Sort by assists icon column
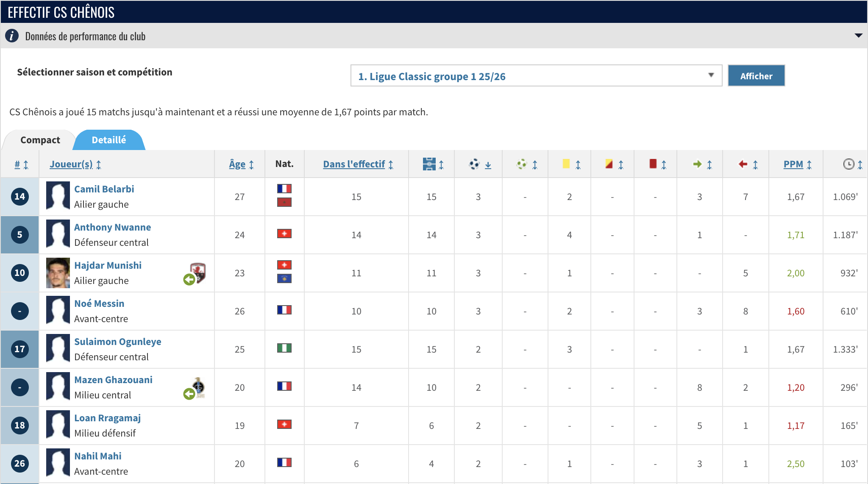Viewport: 868px width, 484px height. click(522, 164)
